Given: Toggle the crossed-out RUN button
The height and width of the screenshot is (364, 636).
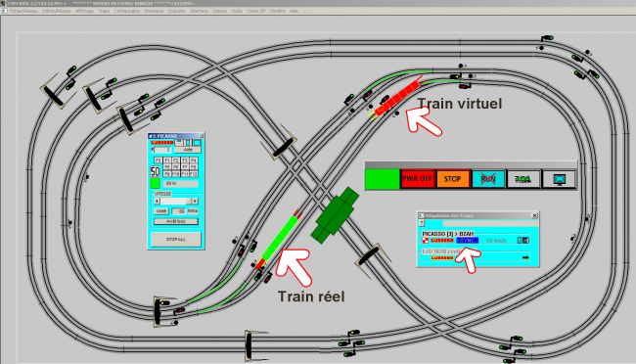Looking at the screenshot, I should point(488,179).
